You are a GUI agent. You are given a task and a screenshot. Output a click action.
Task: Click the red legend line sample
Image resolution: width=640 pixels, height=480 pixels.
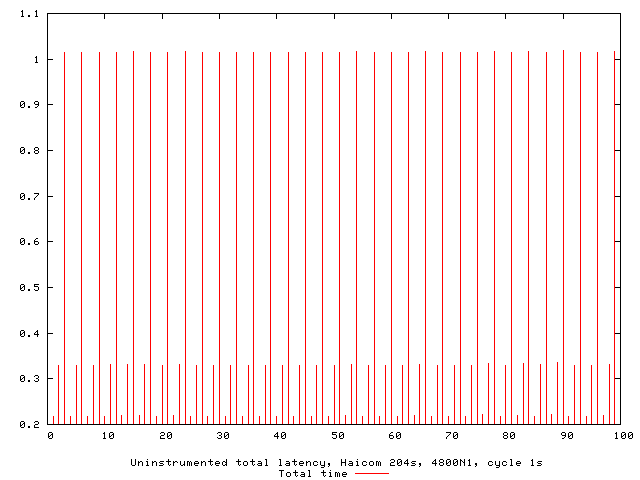pos(371,474)
